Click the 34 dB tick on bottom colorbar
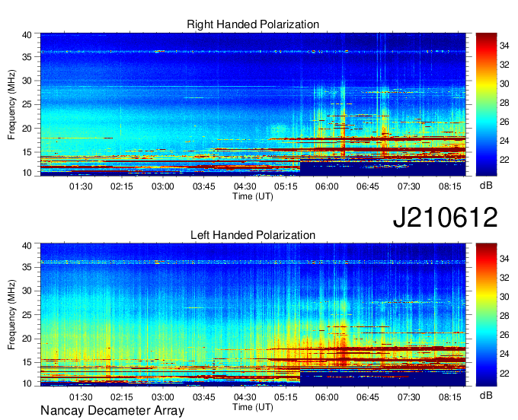The width and height of the screenshot is (518, 420). 504,259
